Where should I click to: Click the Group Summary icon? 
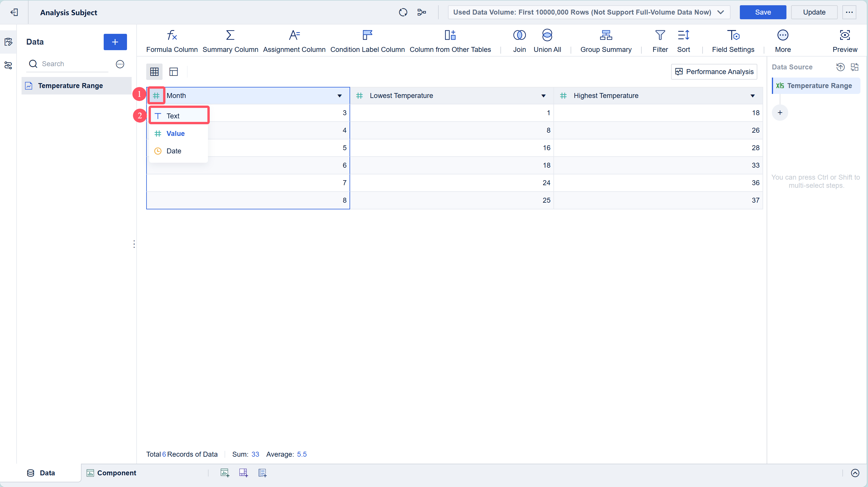[606, 35]
